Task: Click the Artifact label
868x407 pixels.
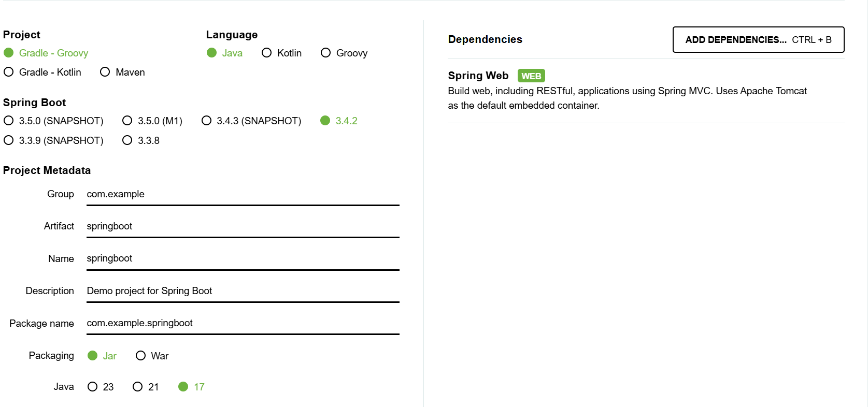Action: (x=59, y=226)
